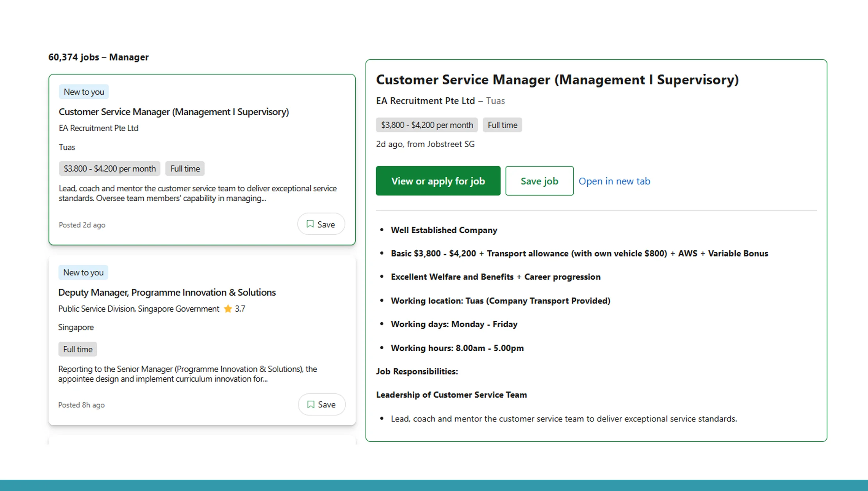
Task: Open the job posting in a new tab
Action: click(x=614, y=181)
